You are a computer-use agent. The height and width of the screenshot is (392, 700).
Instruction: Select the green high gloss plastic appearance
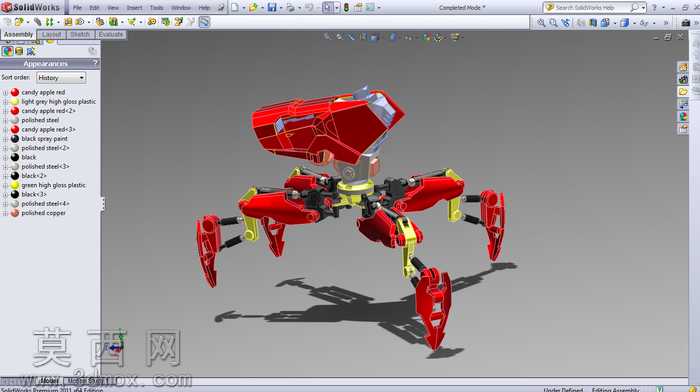(x=53, y=185)
